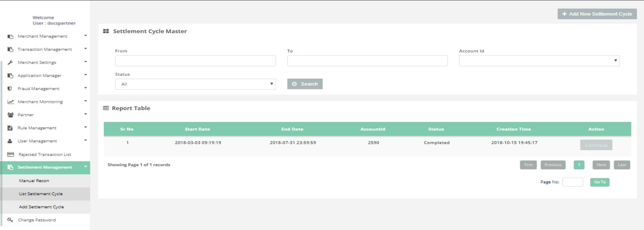
Task: Open the Account Id dropdown
Action: pyautogui.click(x=539, y=61)
